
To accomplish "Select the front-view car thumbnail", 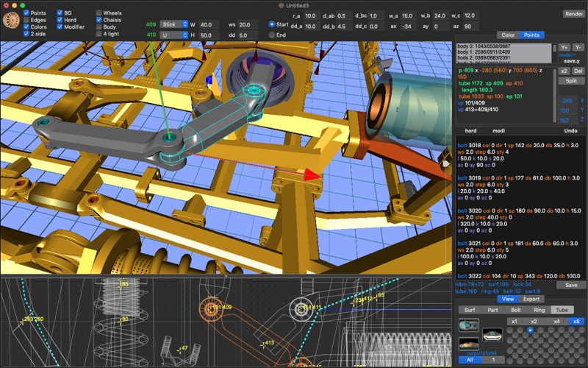I will pyautogui.click(x=492, y=335).
